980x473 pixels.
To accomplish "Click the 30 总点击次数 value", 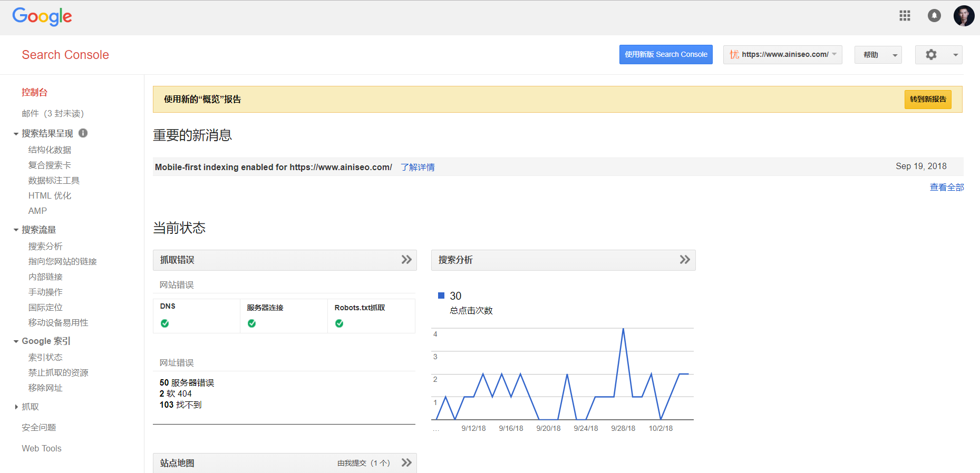I will click(455, 296).
